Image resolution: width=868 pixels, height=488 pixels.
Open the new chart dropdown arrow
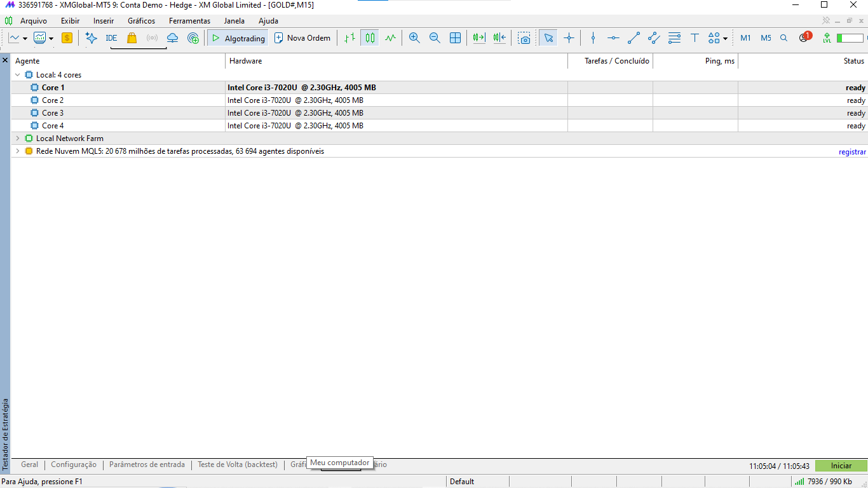click(x=25, y=38)
